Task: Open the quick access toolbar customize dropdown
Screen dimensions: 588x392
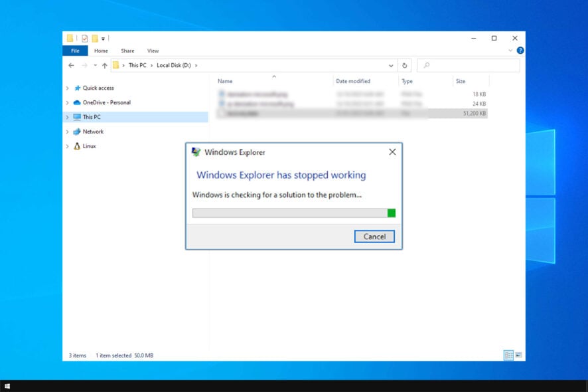Action: pyautogui.click(x=103, y=38)
